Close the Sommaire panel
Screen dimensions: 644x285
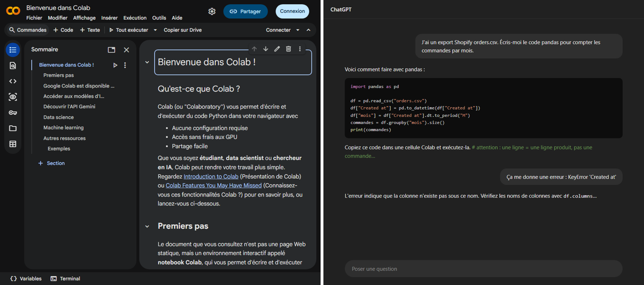[x=126, y=50]
